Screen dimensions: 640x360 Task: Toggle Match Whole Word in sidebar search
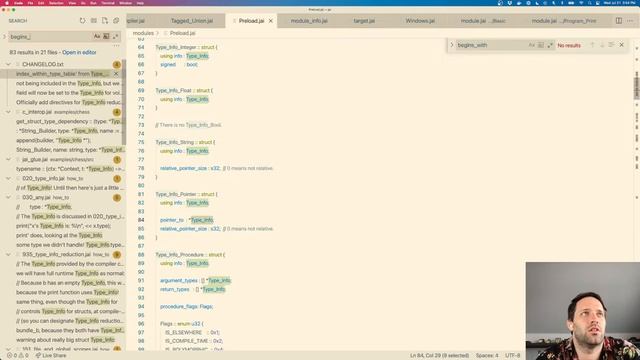click(106, 37)
